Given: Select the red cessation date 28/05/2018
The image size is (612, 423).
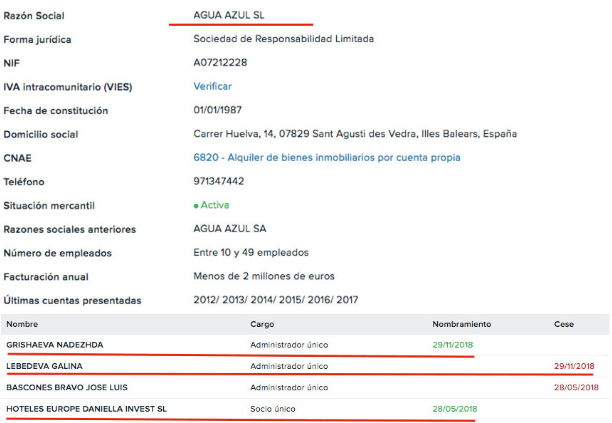Looking at the screenshot, I should pos(574,387).
